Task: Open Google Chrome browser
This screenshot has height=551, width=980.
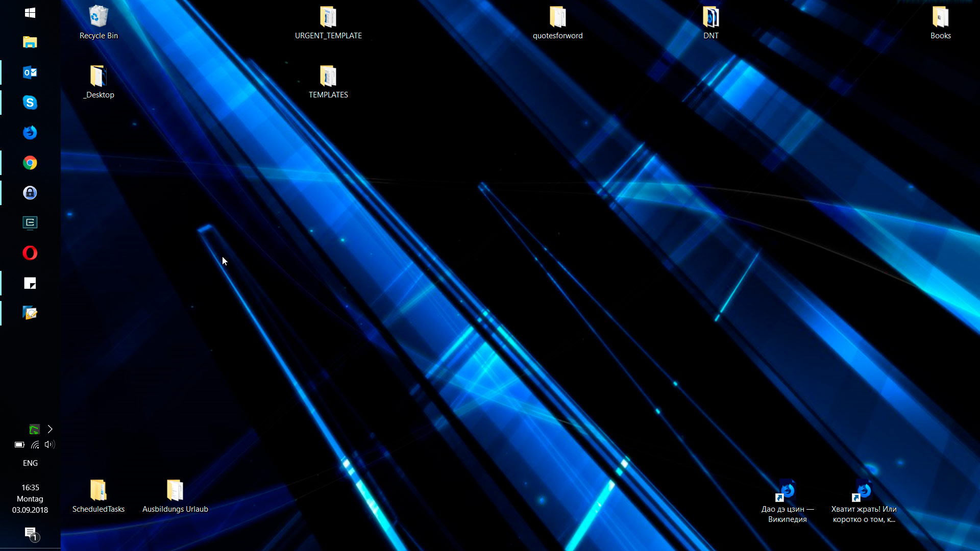Action: click(x=30, y=163)
